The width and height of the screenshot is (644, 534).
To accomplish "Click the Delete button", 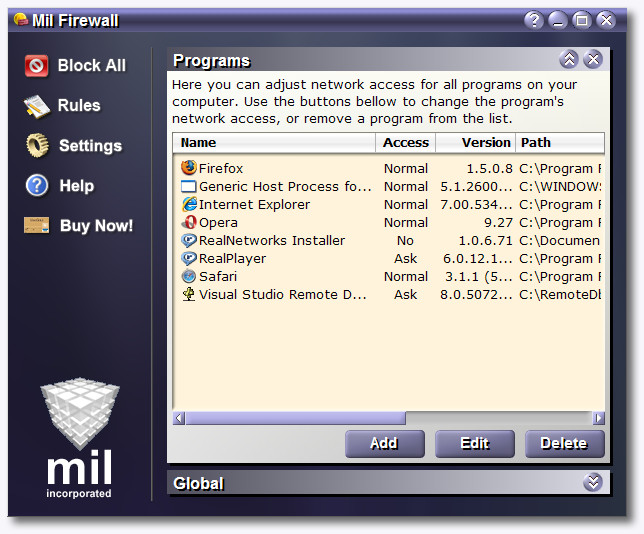I will [565, 444].
